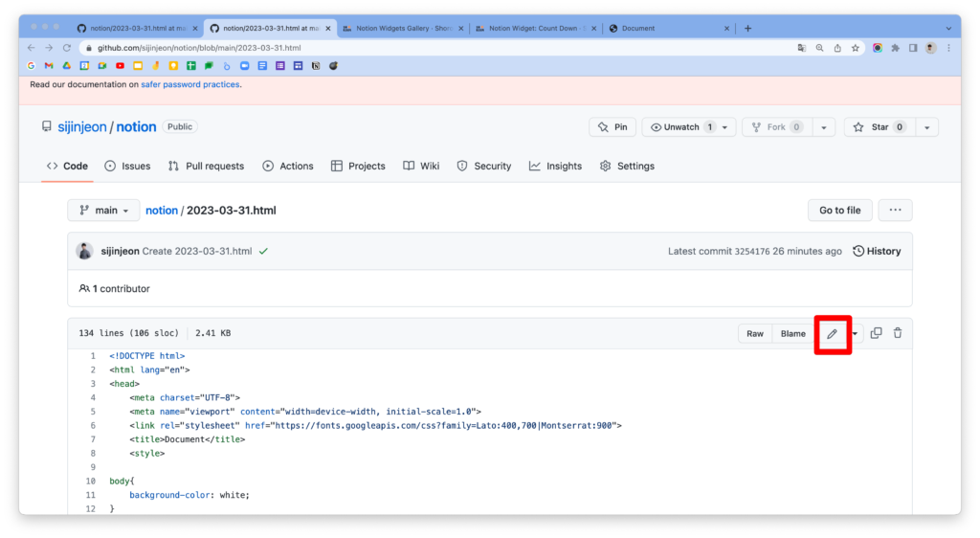The height and width of the screenshot is (538, 980).
Task: Expand the main branch dropdown
Action: click(x=103, y=211)
